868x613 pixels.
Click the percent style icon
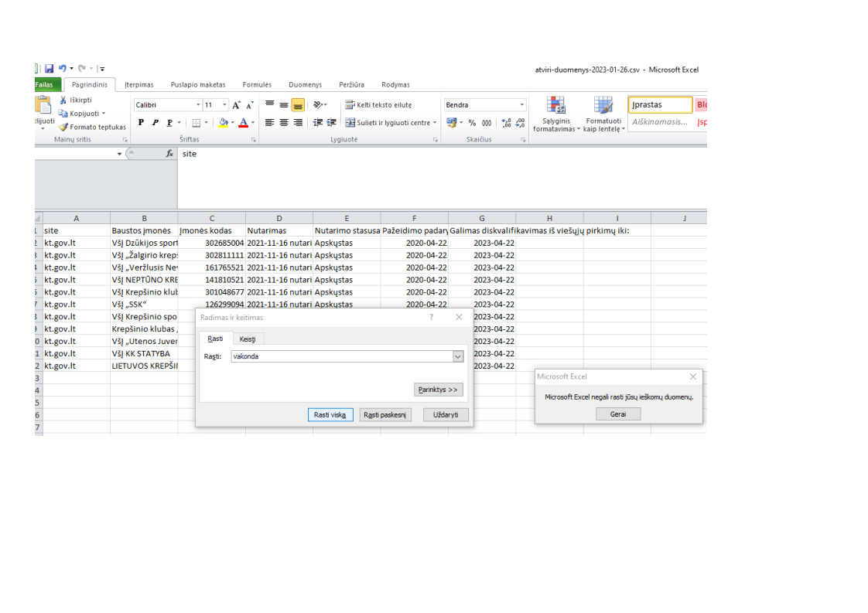point(472,123)
